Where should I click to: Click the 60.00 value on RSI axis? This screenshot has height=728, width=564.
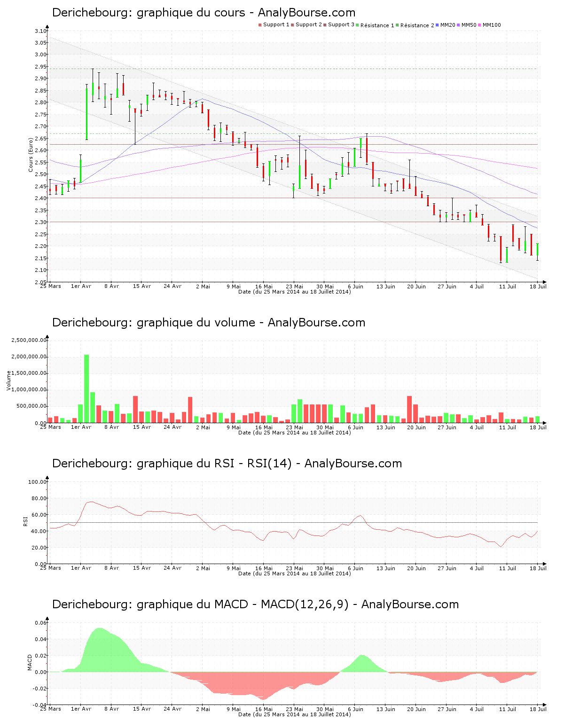(x=39, y=515)
